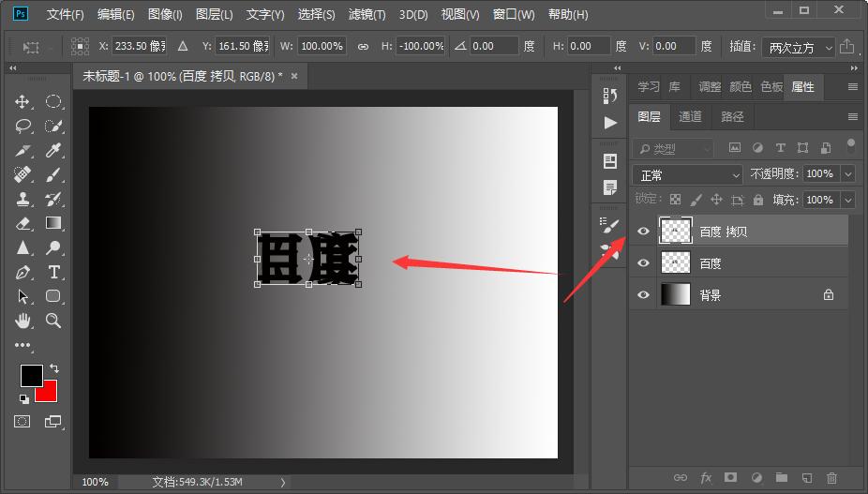
Task: Click the delete layer trash icon
Action: pyautogui.click(x=831, y=477)
